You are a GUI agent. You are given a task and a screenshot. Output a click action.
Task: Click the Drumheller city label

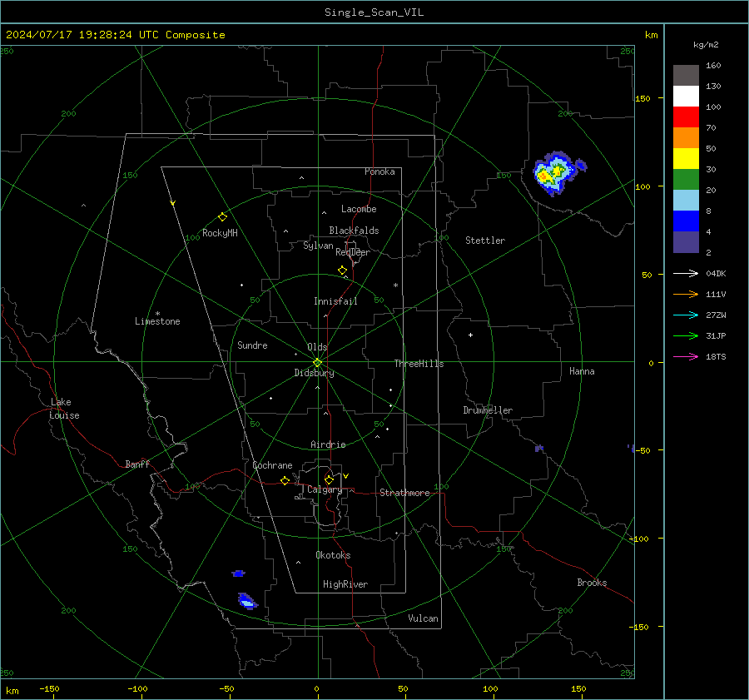(x=488, y=410)
